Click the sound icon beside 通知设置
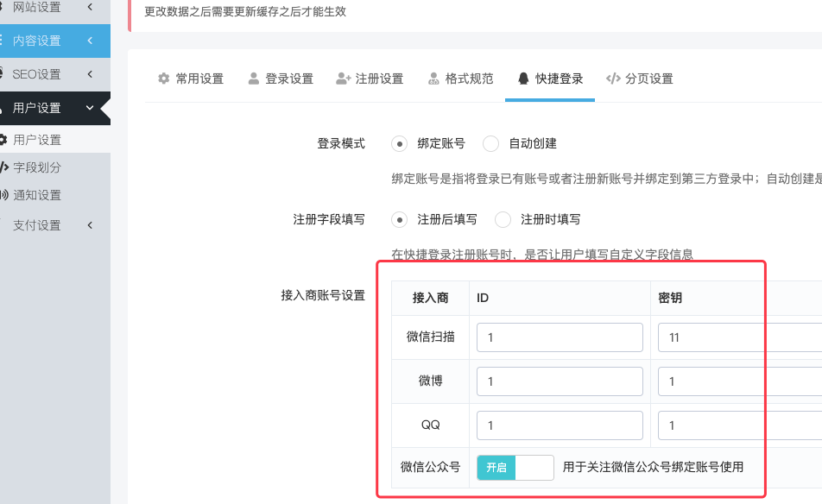 point(3,195)
